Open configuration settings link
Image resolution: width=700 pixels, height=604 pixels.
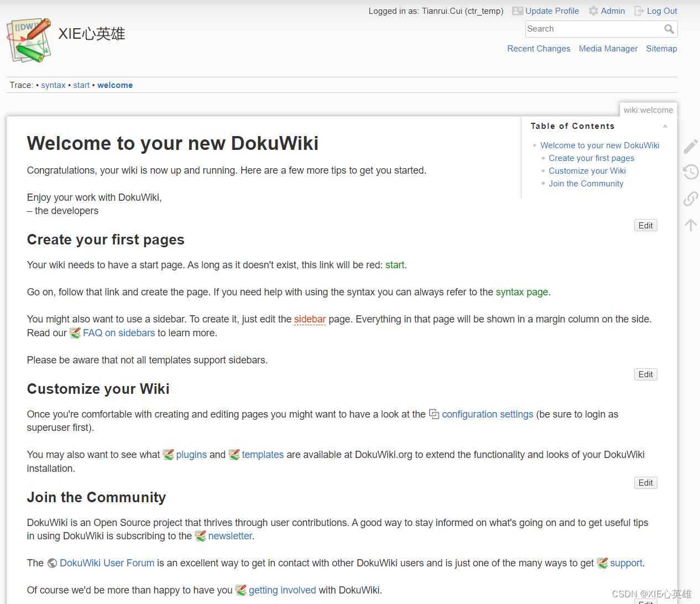[488, 414]
